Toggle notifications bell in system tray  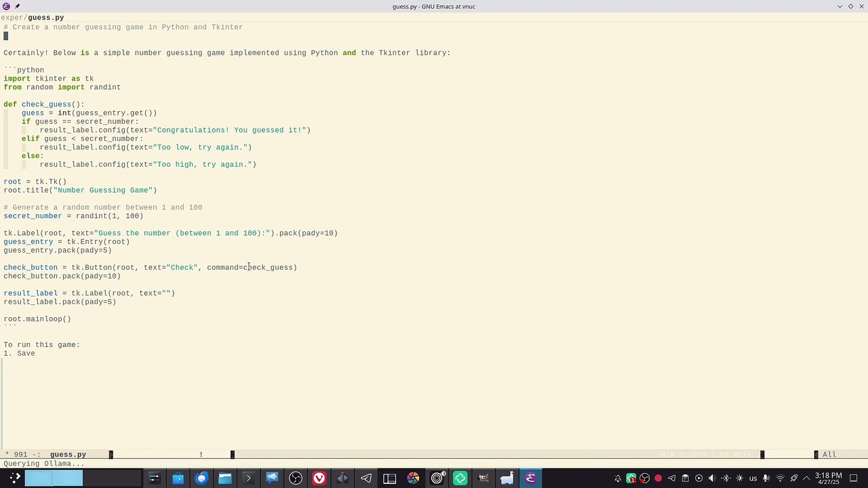click(x=618, y=479)
